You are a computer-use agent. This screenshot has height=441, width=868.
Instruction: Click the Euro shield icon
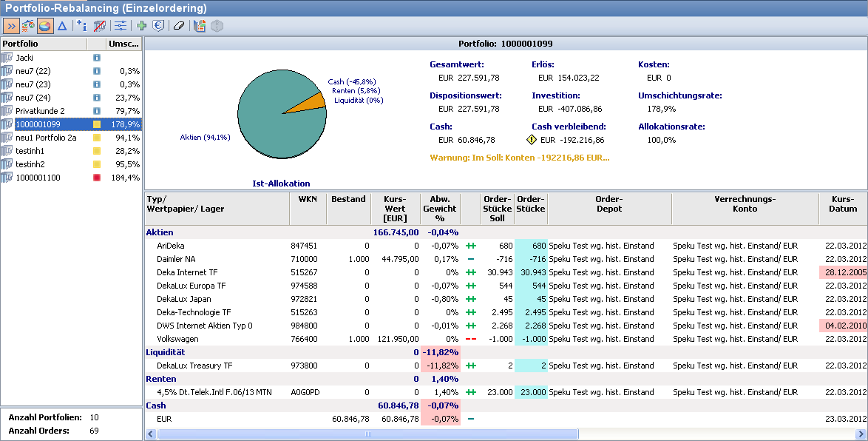coord(158,26)
